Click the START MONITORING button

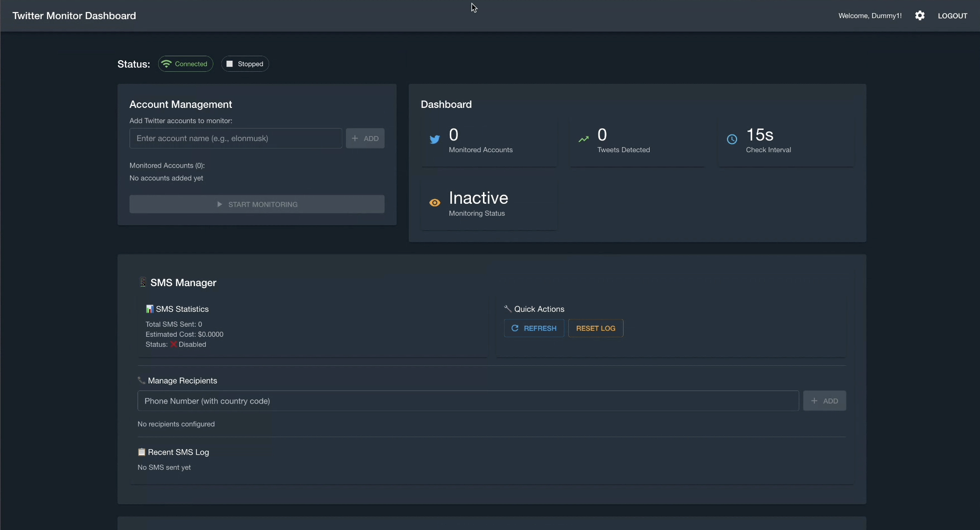[257, 204]
